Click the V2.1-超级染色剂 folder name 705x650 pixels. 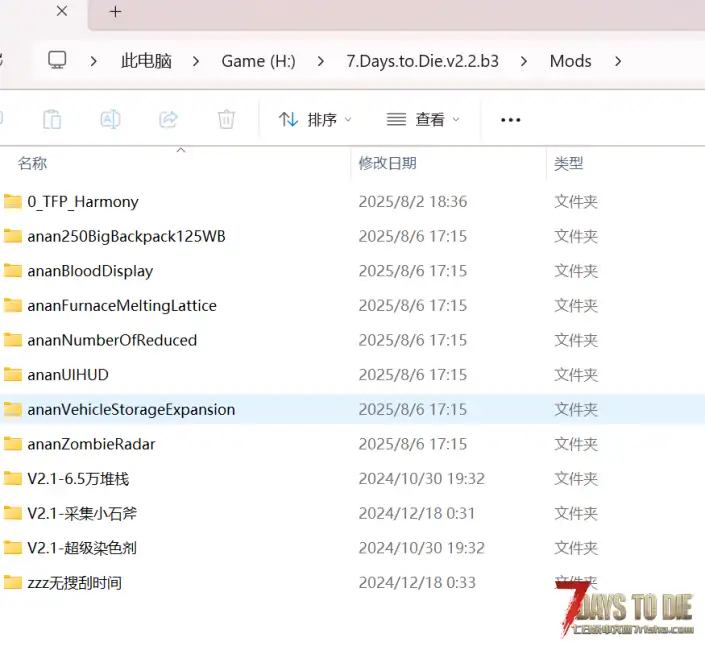[x=82, y=548]
